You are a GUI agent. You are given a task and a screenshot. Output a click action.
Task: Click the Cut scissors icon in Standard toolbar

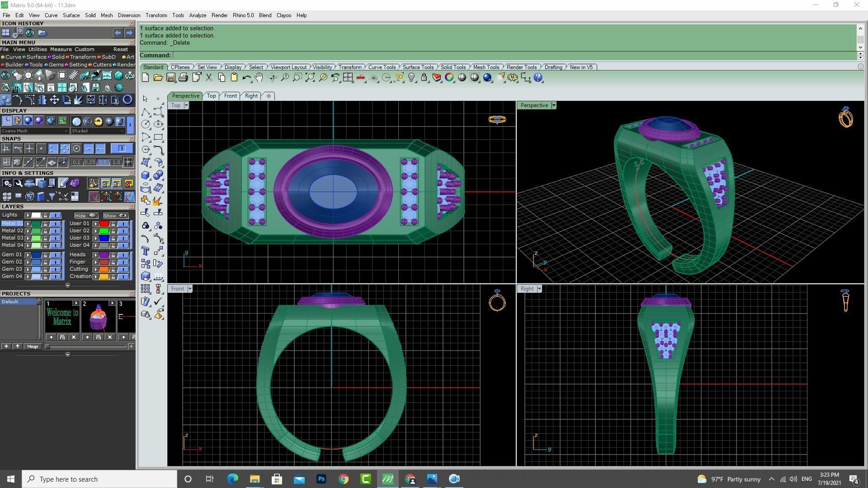click(x=209, y=78)
